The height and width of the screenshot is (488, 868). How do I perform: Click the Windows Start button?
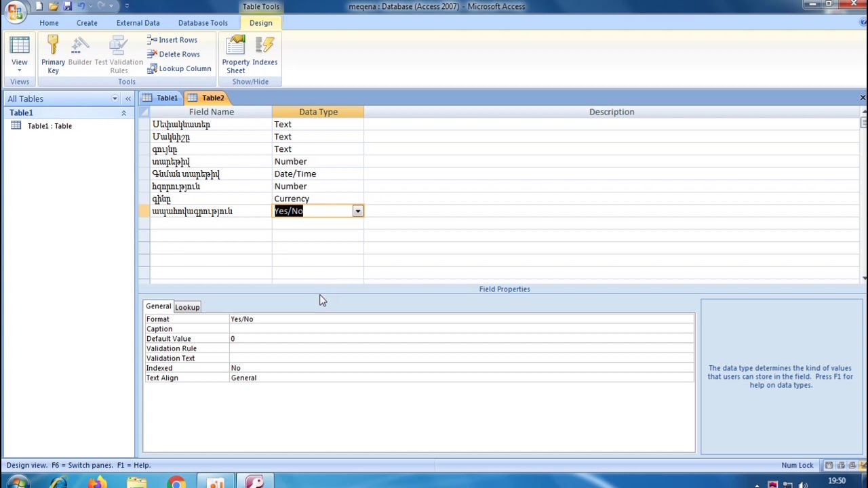(x=17, y=483)
